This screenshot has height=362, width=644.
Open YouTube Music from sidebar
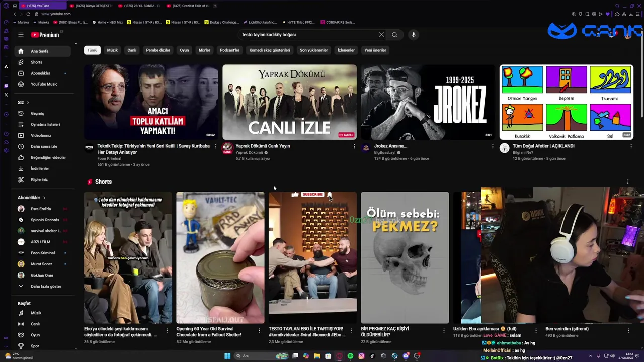tap(42, 84)
